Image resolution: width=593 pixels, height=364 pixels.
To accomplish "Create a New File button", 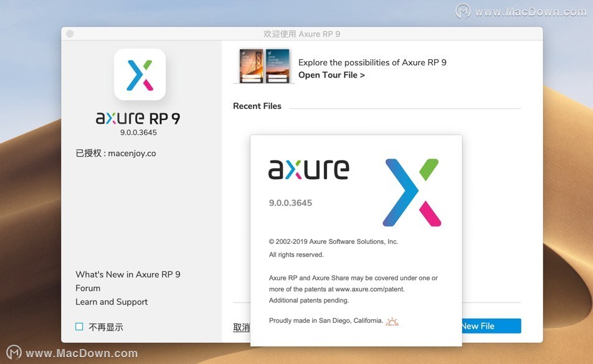I will pos(491,326).
